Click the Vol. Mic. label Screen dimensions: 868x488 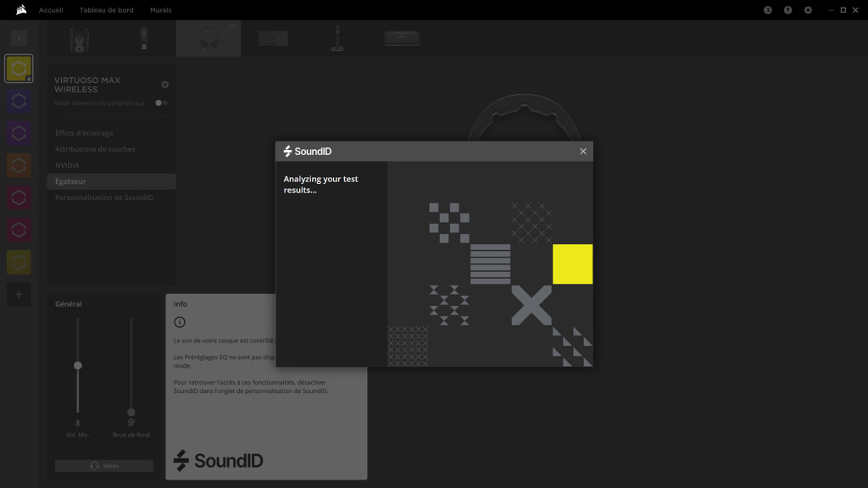pyautogui.click(x=77, y=435)
